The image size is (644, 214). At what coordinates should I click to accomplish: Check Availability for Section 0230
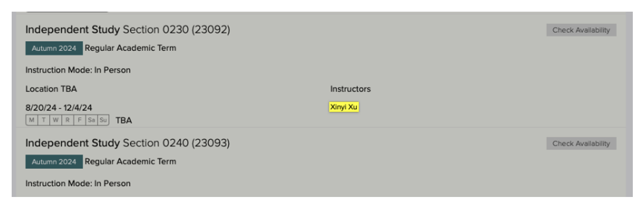click(581, 30)
